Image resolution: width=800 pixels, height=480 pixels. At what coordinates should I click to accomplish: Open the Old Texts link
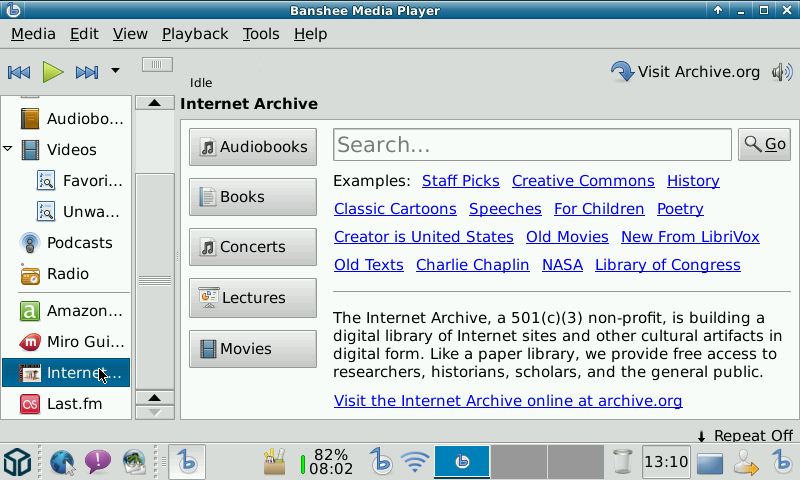[x=369, y=265]
